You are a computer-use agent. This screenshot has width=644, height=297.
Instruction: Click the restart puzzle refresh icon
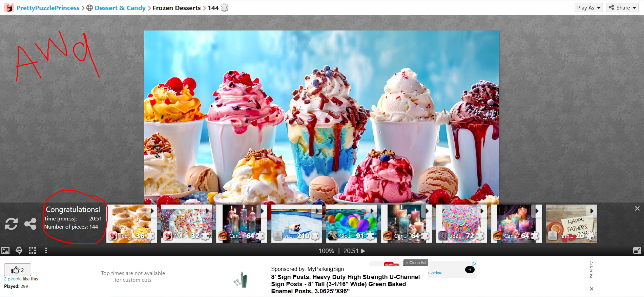pos(11,224)
